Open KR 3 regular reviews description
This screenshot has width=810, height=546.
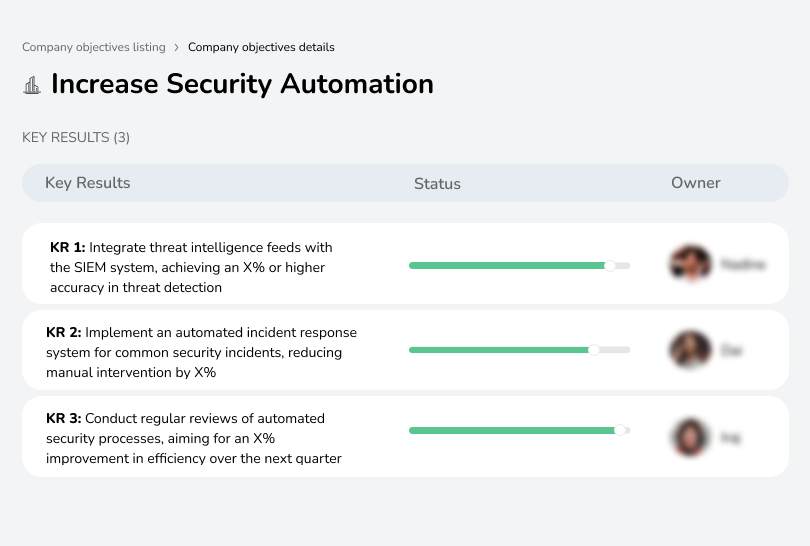pyautogui.click(x=194, y=438)
